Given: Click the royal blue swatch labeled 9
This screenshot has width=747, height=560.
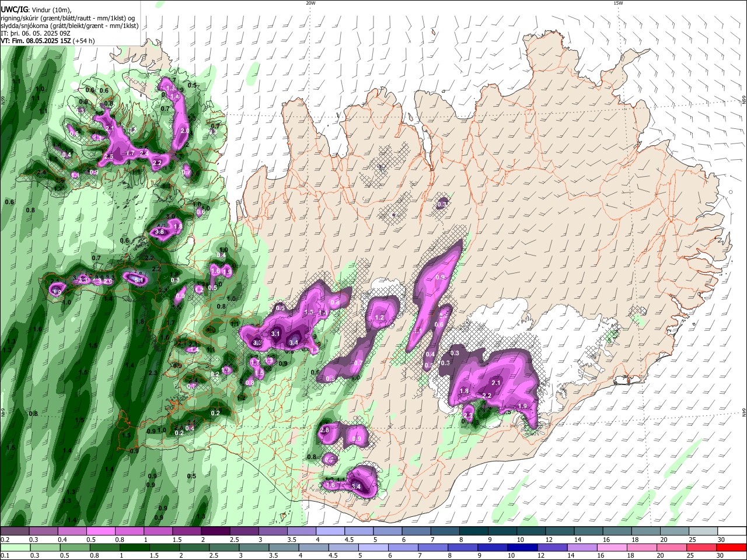Looking at the screenshot, I should coord(492,548).
